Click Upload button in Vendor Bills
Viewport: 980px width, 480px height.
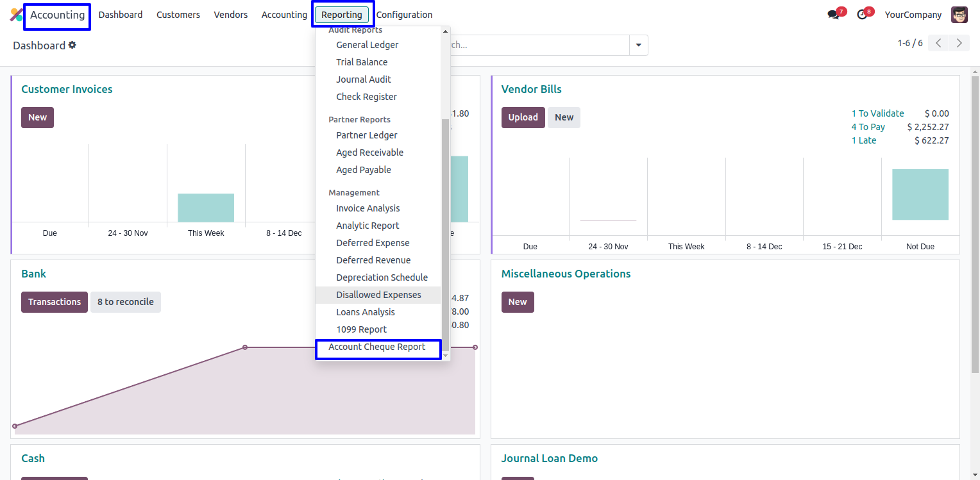pyautogui.click(x=523, y=117)
